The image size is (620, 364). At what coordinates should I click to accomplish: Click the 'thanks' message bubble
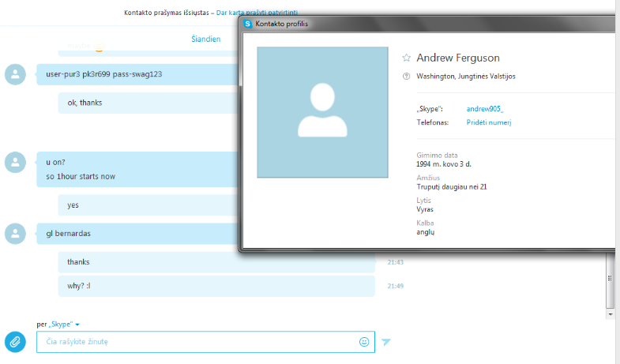coord(216,262)
